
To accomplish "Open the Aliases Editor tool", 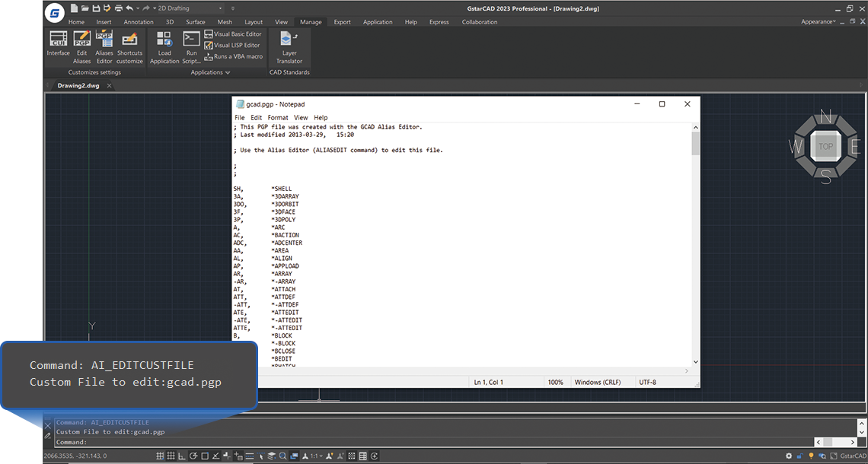I will tap(104, 47).
